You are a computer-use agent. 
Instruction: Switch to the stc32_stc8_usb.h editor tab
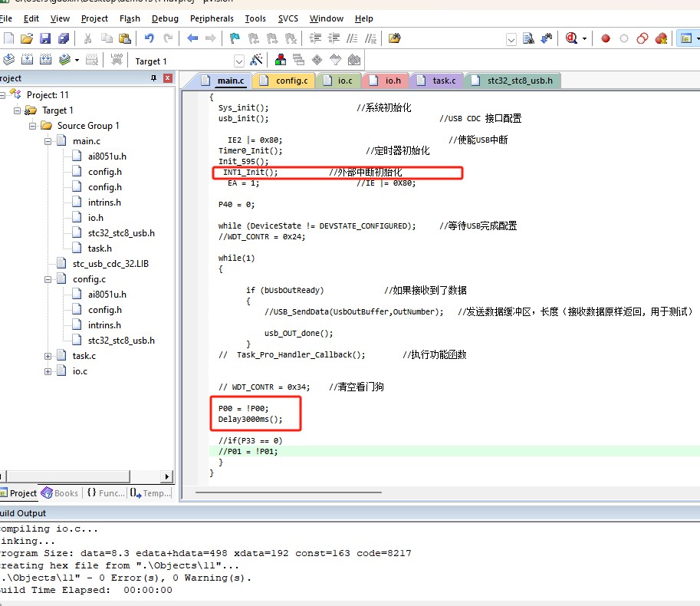(x=512, y=81)
